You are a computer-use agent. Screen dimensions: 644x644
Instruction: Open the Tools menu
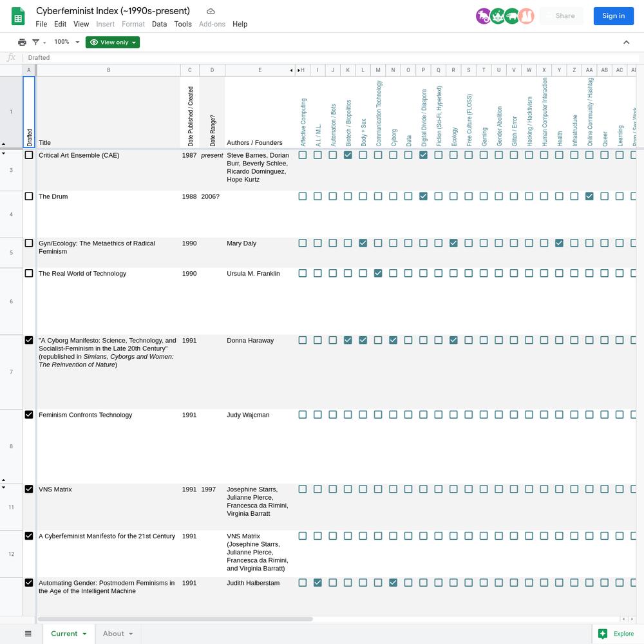(183, 24)
